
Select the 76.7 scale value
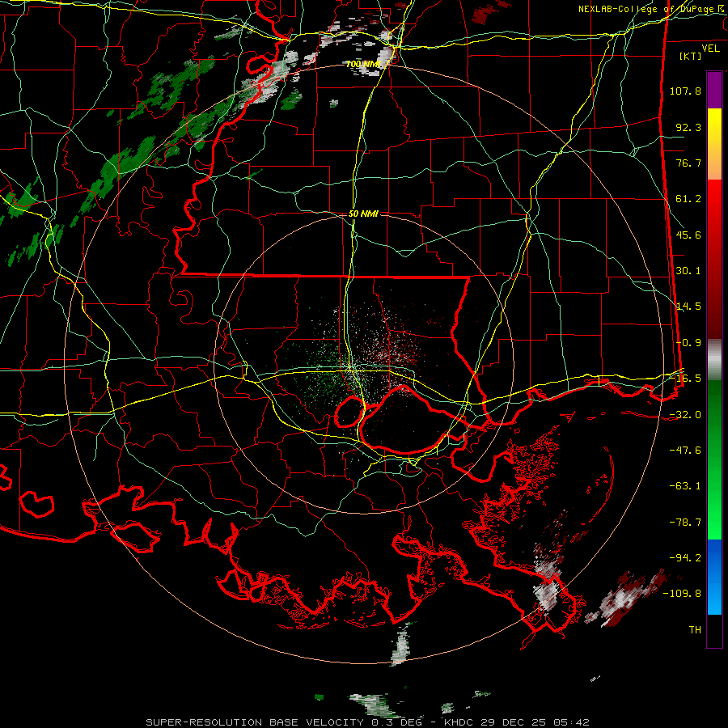pos(688,163)
